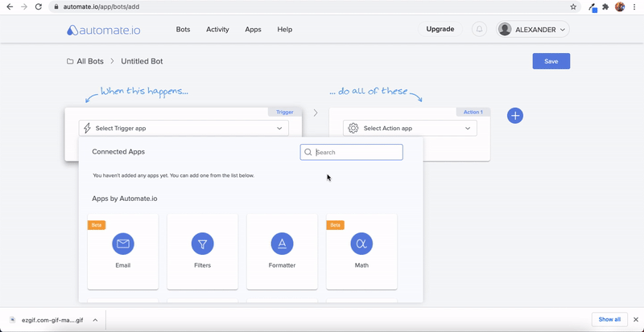This screenshot has height=332, width=644.
Task: Click the automate.io logo
Action: [x=104, y=30]
